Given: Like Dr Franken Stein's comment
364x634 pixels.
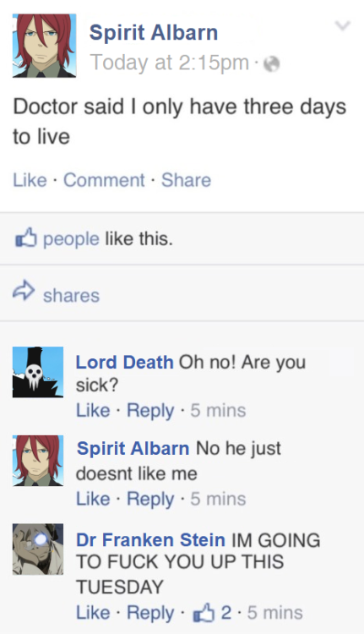Looking at the screenshot, I should tap(93, 613).
